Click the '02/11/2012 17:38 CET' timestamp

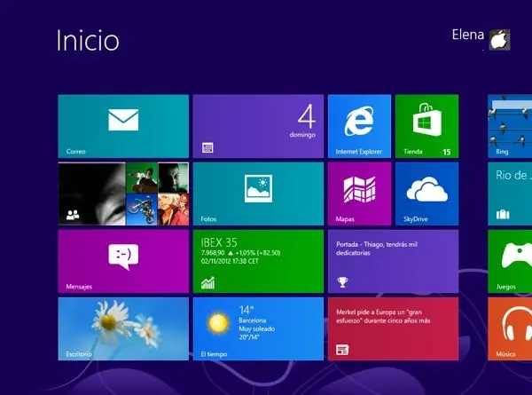click(x=230, y=261)
